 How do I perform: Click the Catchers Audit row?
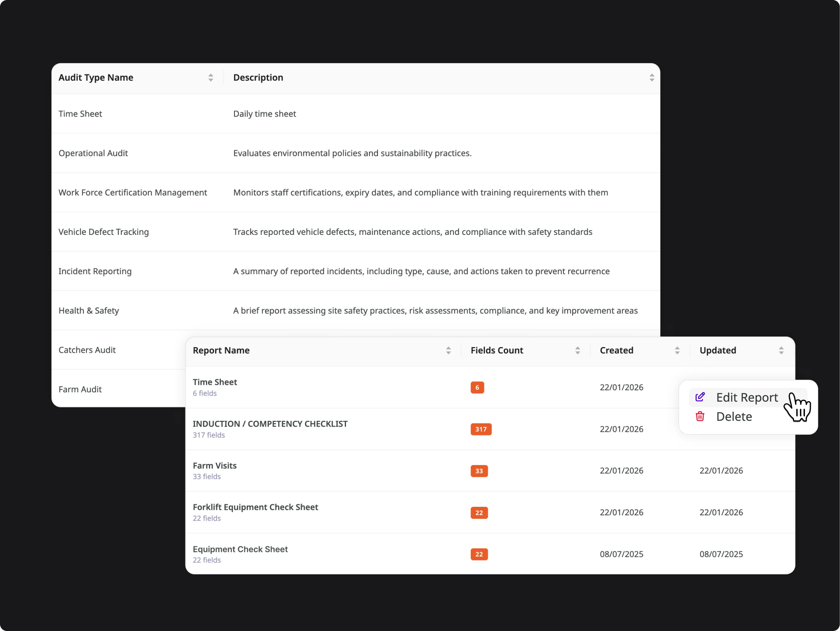pyautogui.click(x=87, y=350)
